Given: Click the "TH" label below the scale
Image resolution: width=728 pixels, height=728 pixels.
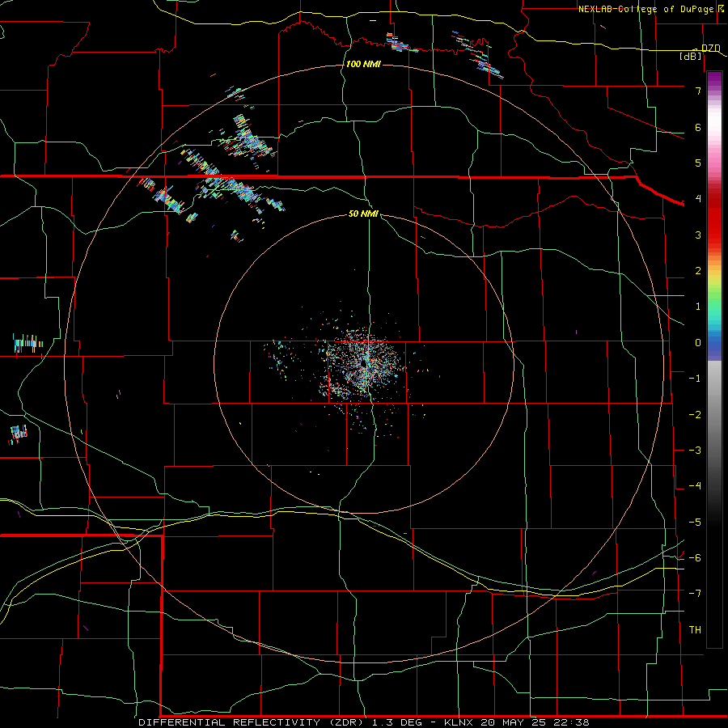Looking at the screenshot, I should [x=695, y=630].
